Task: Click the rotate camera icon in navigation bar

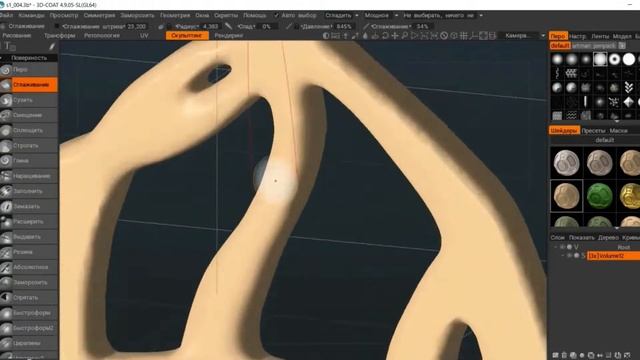Action: [x=385, y=36]
